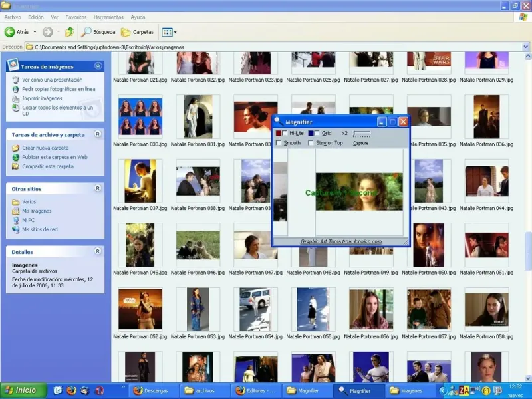532x399 pixels.
Task: Open the Herramientas menu
Action: pos(108,17)
